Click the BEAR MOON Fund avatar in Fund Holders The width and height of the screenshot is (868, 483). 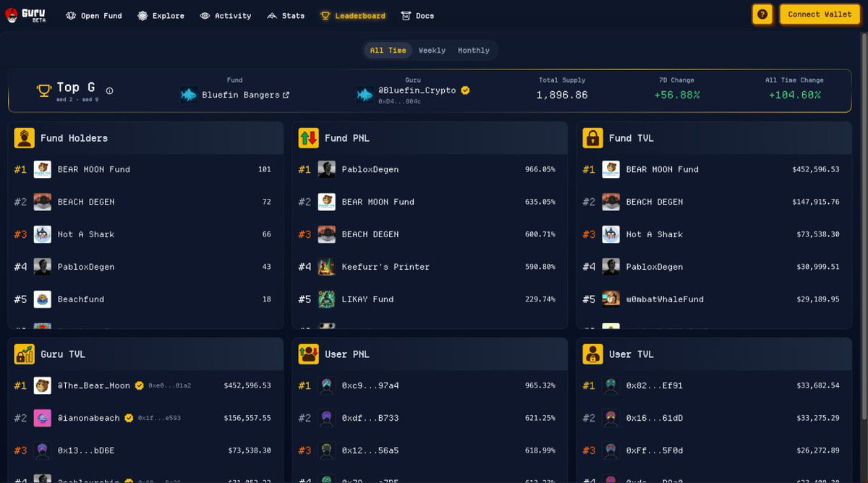(x=44, y=169)
